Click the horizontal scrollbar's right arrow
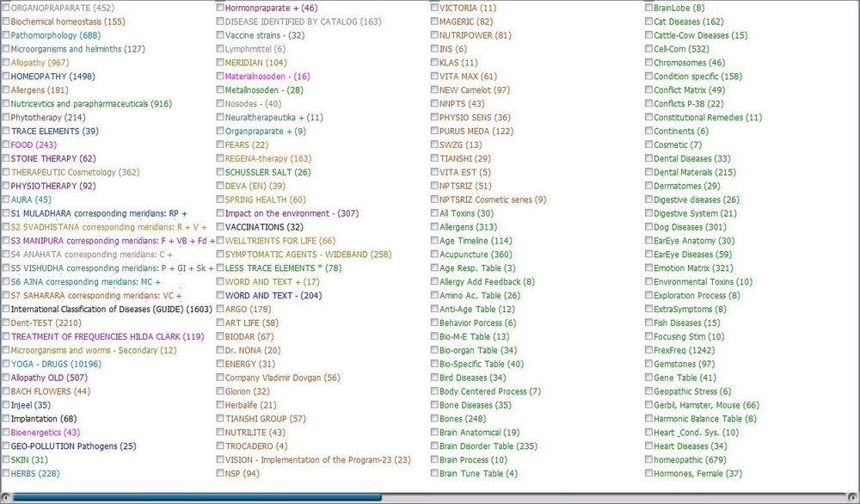Viewport: 860px width, 504px height. [852, 496]
